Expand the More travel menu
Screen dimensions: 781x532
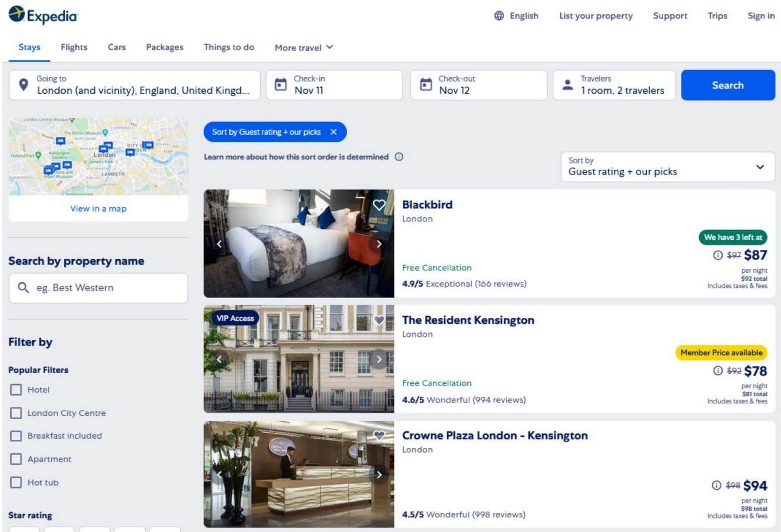(304, 47)
